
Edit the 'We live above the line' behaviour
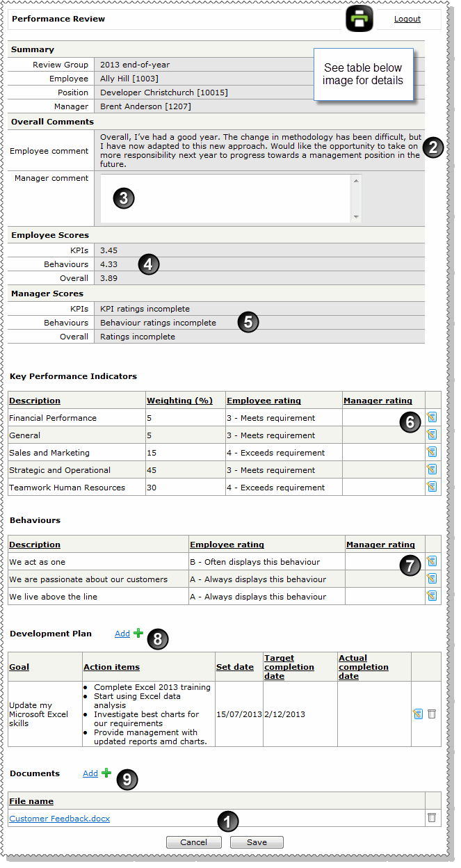click(432, 596)
